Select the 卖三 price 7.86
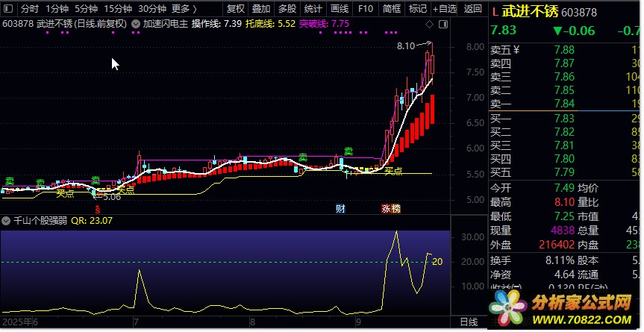The image size is (644, 332). point(564,77)
